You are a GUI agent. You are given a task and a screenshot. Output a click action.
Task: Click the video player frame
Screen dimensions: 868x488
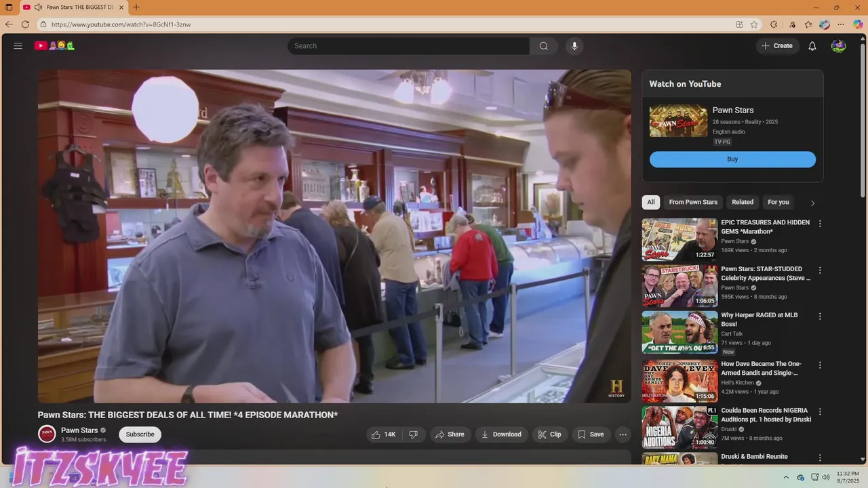tap(334, 237)
